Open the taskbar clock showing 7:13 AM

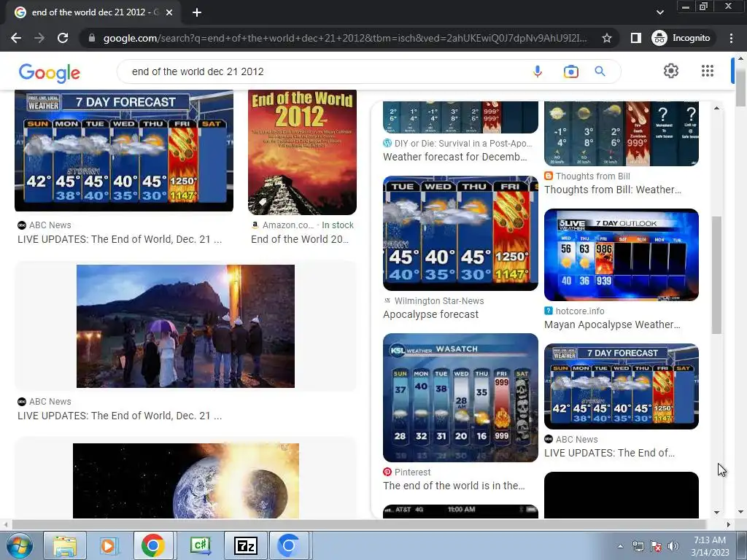pyautogui.click(x=710, y=546)
